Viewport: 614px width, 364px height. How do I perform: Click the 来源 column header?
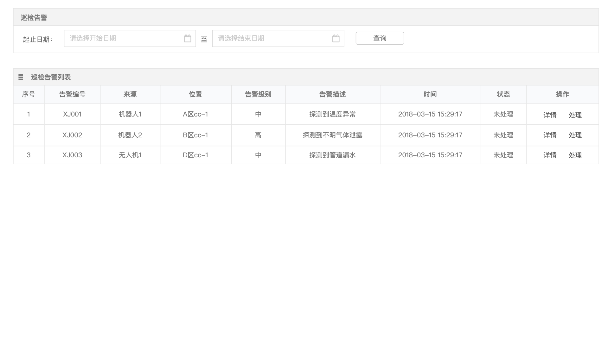pos(130,94)
